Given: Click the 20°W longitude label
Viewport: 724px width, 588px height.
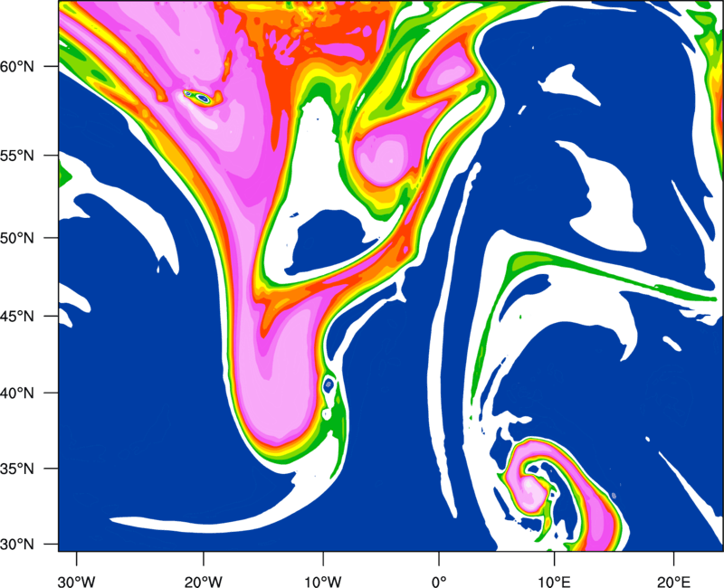Looking at the screenshot, I should [203, 582].
